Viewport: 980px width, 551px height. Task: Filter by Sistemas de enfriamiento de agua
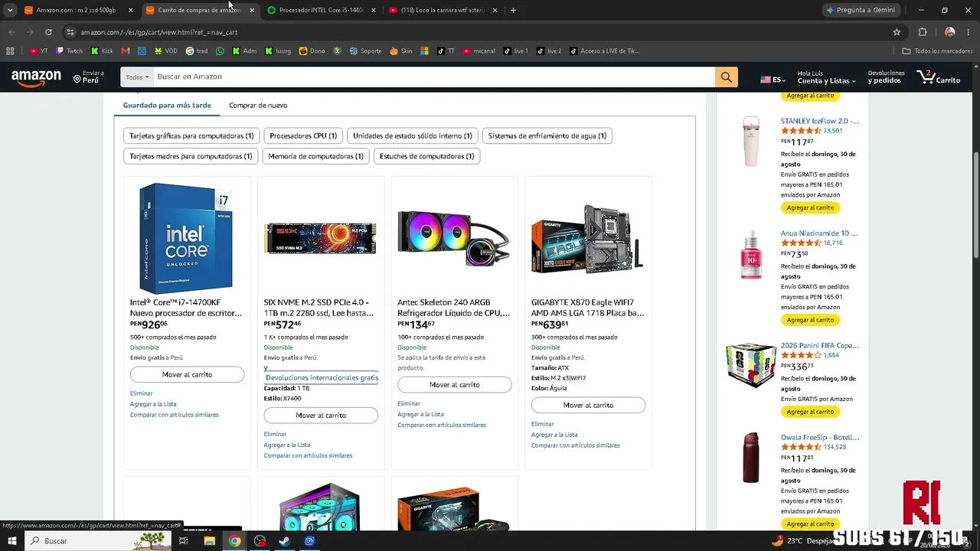[547, 135]
